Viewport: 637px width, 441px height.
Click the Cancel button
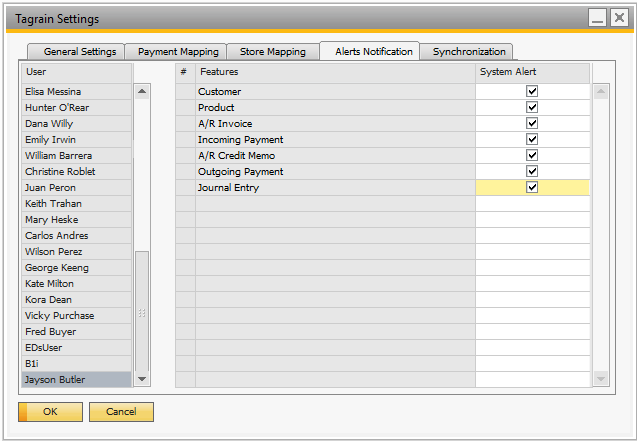coord(121,412)
